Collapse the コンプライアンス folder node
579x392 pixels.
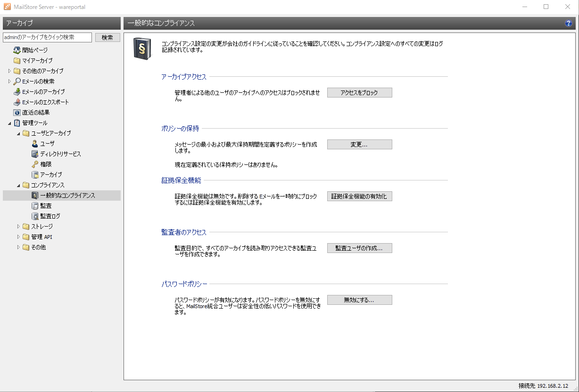[19, 185]
